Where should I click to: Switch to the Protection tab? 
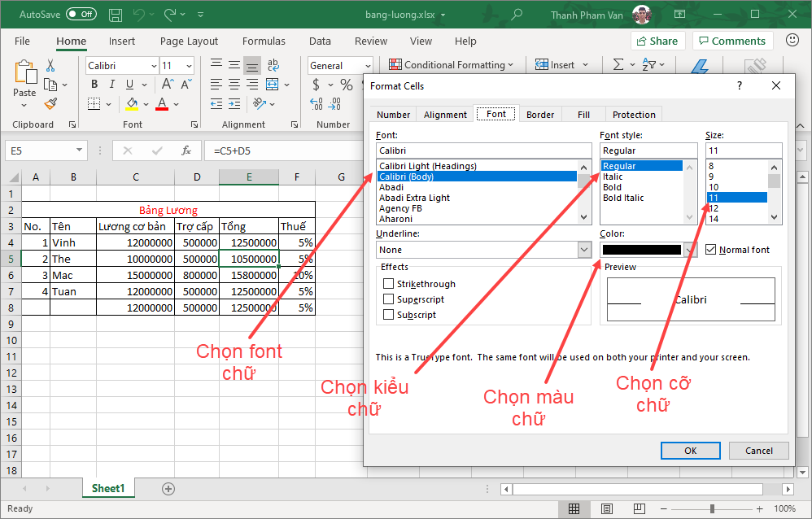click(x=634, y=115)
